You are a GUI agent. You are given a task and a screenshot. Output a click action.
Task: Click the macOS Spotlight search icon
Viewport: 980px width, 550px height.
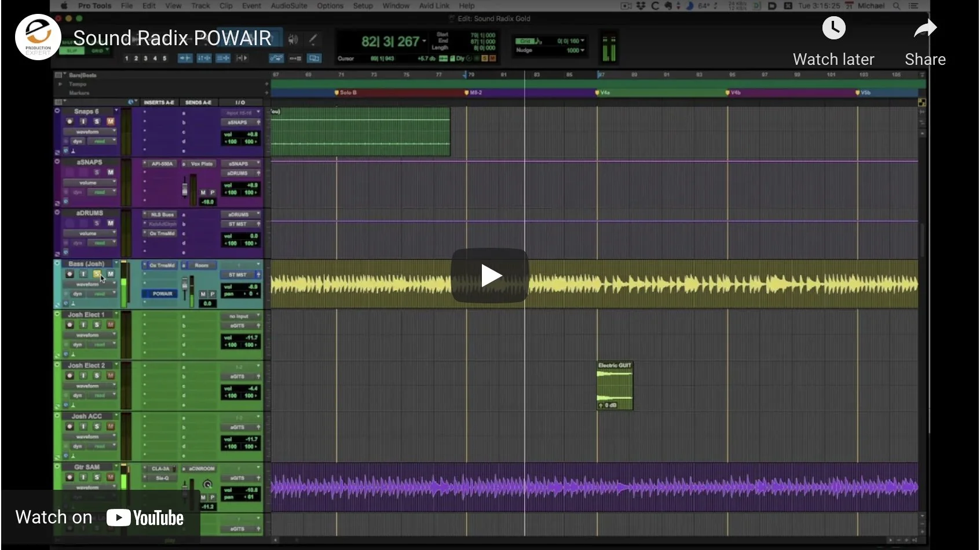[x=897, y=6]
